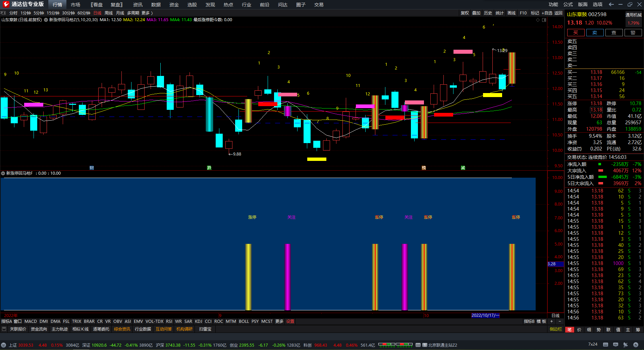Select the 联 linked view toggle

click(x=608, y=330)
